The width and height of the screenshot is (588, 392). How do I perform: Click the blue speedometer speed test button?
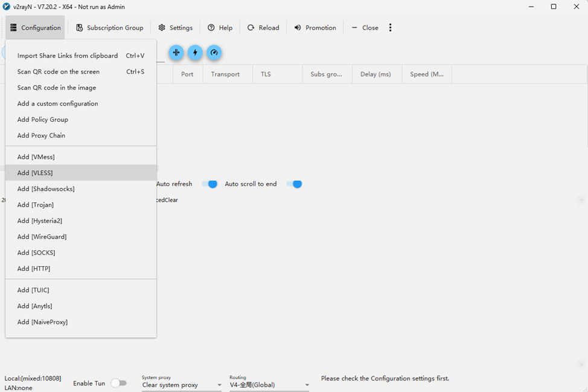214,53
